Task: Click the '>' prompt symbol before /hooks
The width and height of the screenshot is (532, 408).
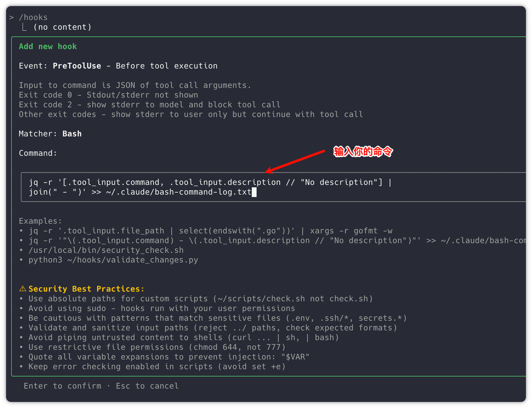Action: tap(12, 17)
